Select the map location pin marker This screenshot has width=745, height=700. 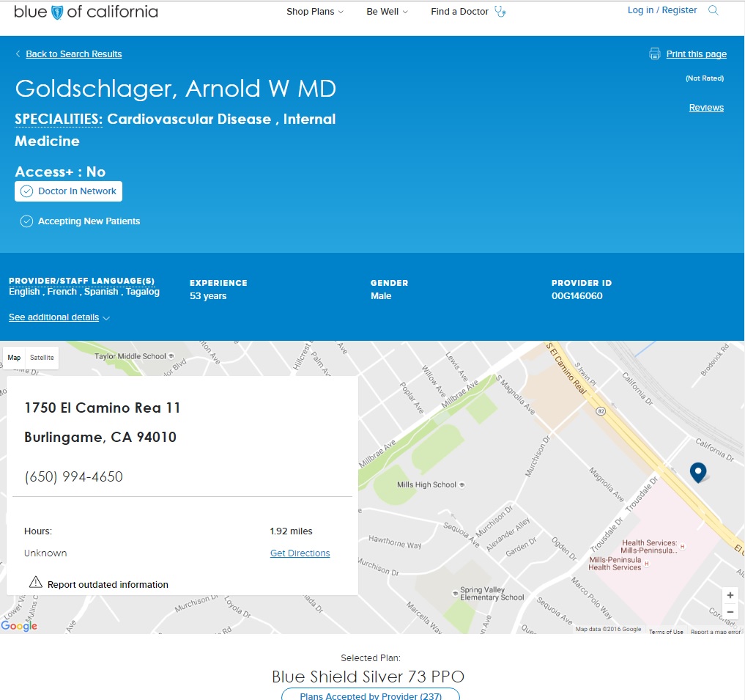(x=698, y=472)
